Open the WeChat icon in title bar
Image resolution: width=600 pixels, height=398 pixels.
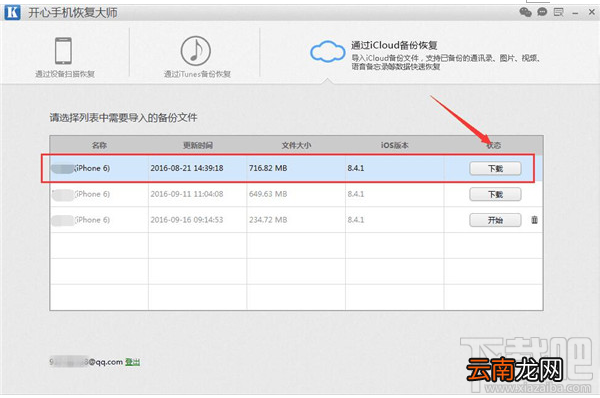pyautogui.click(x=525, y=12)
